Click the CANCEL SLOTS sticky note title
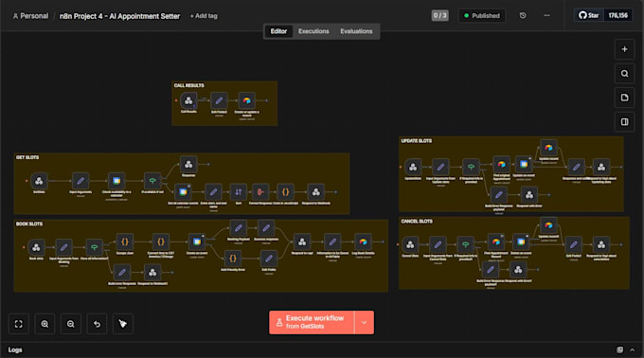The width and height of the screenshot is (644, 358). [417, 222]
